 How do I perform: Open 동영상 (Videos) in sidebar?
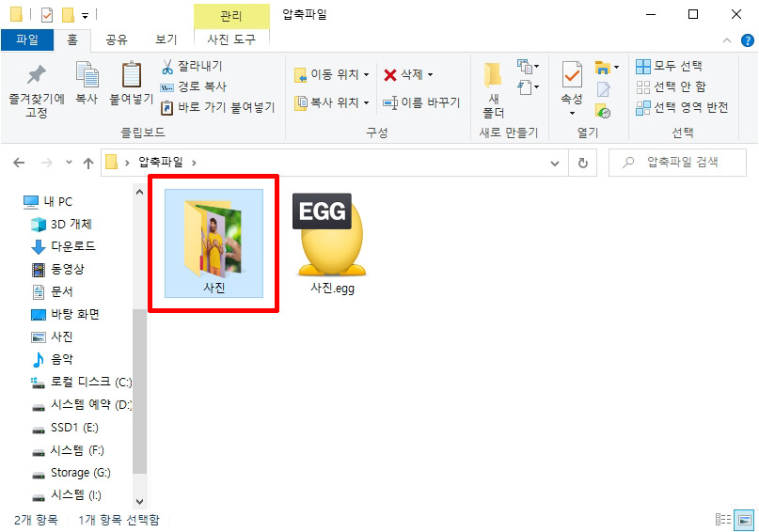tap(58, 270)
